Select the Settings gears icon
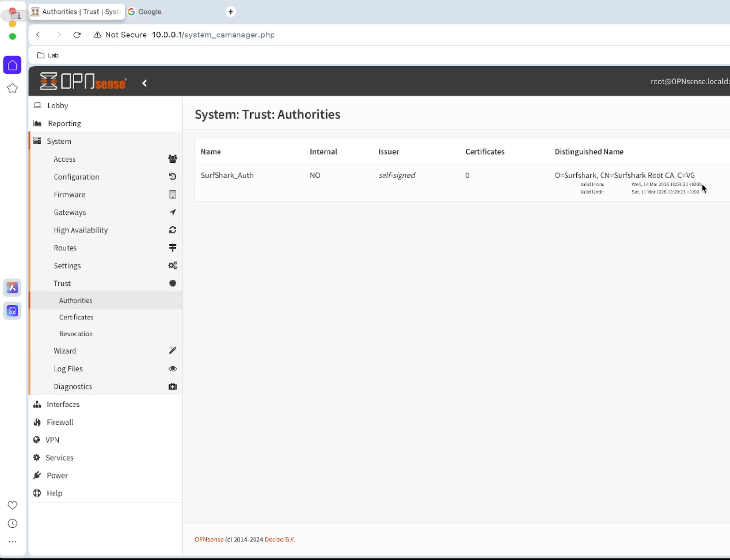730x560 pixels. [173, 265]
